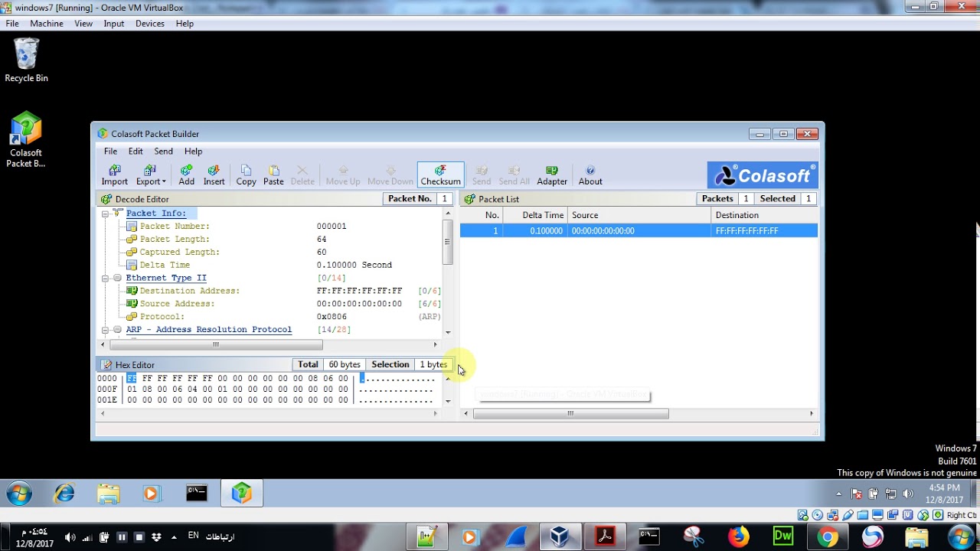Open Colasoft Packet Builder desktop shortcut
This screenshot has height=551, width=980.
(26, 140)
